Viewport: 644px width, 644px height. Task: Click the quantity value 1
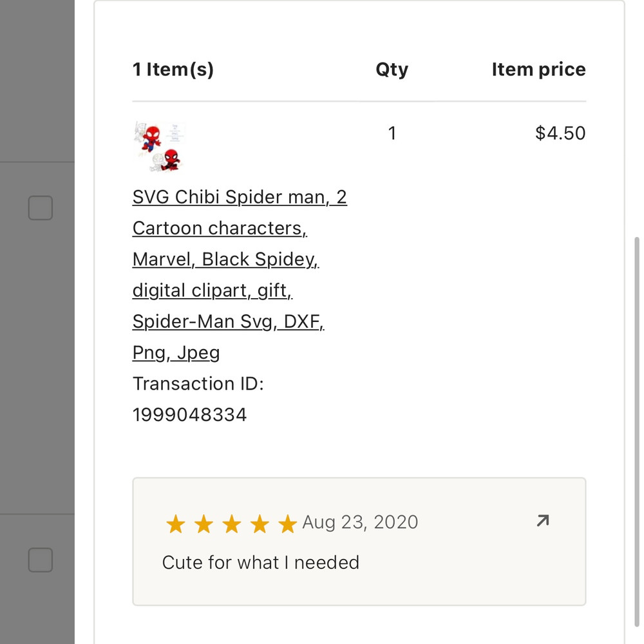(392, 133)
